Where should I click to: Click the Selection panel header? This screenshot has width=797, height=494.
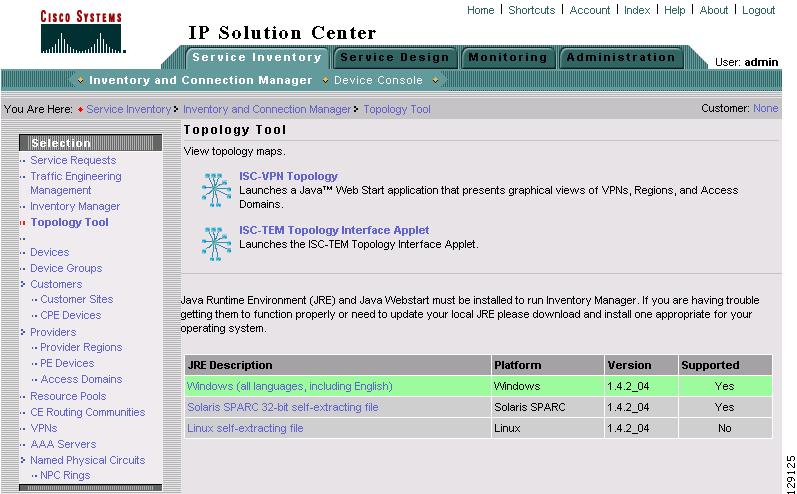pyautogui.click(x=90, y=143)
